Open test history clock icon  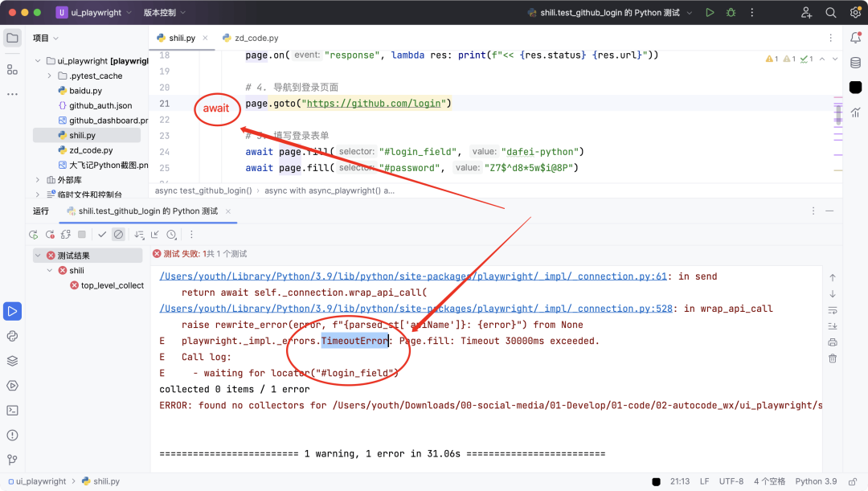pos(172,235)
